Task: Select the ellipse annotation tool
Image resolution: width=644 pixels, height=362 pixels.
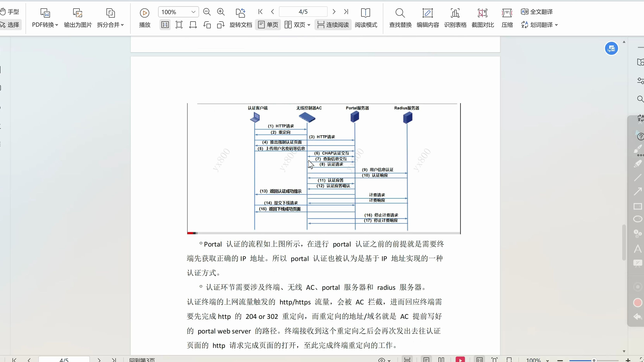Action: click(x=638, y=219)
